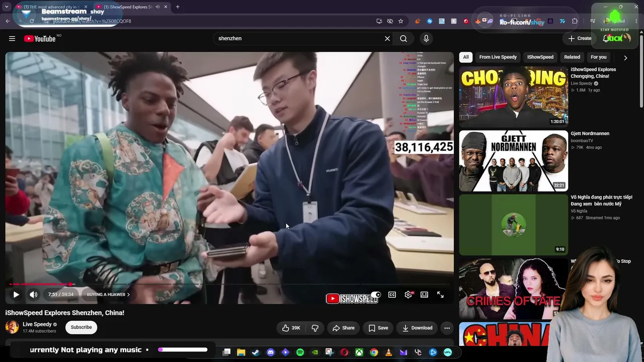Open the YouTube guide hamburger menu
Viewport: 644px width, 362px height.
click(x=12, y=39)
